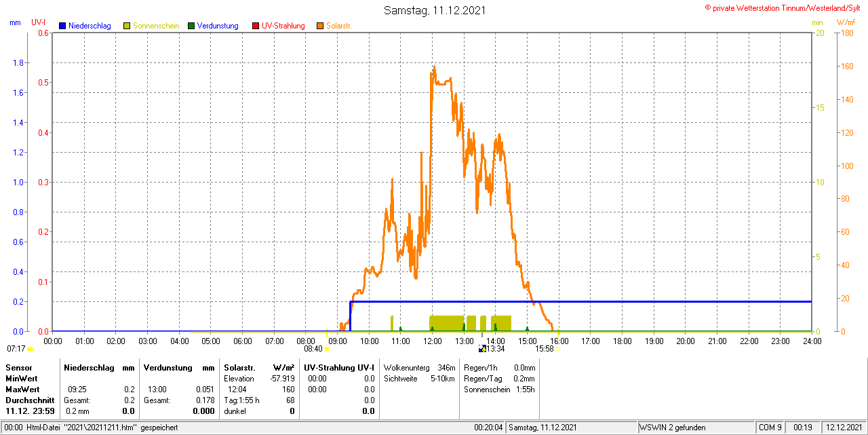Click the 18:00 time axis label
The image size is (868, 435).
click(x=623, y=341)
